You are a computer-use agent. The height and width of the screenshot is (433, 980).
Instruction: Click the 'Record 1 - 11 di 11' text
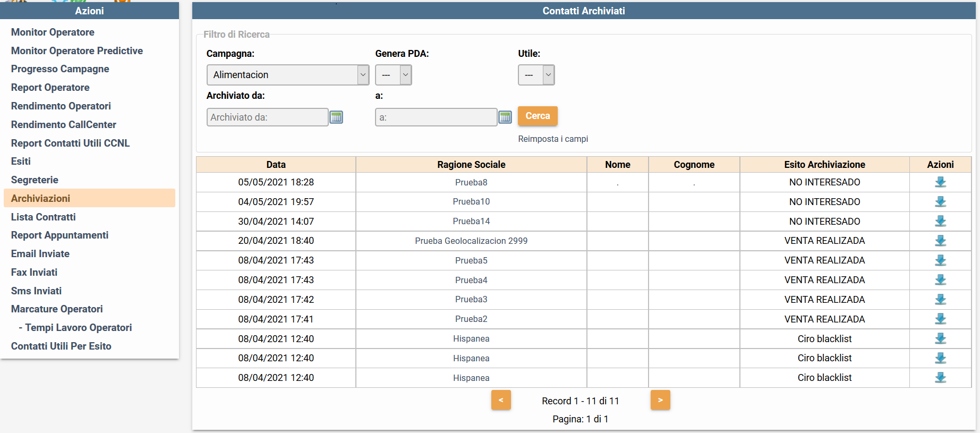click(x=581, y=401)
